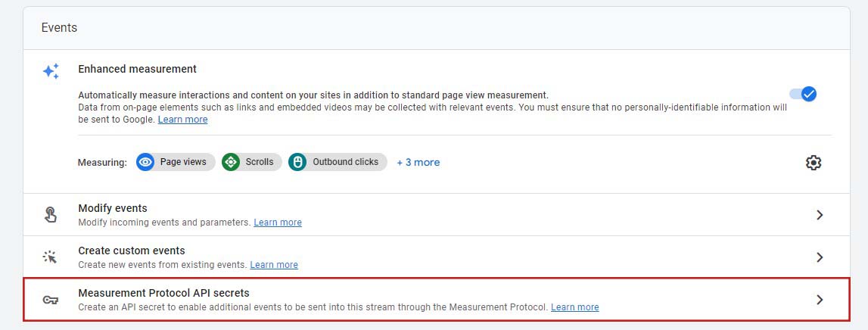Click the Measurement Protocol API secrets title
The height and width of the screenshot is (330, 868).
(x=163, y=293)
